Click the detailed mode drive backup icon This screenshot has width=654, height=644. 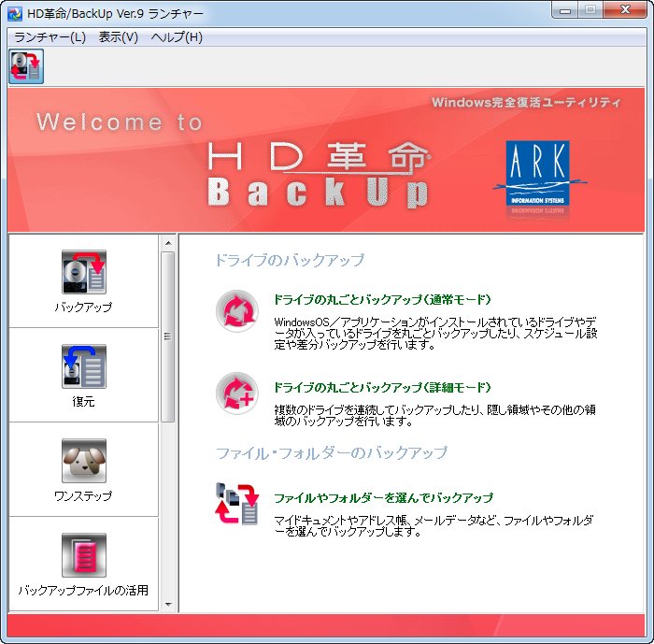[237, 394]
